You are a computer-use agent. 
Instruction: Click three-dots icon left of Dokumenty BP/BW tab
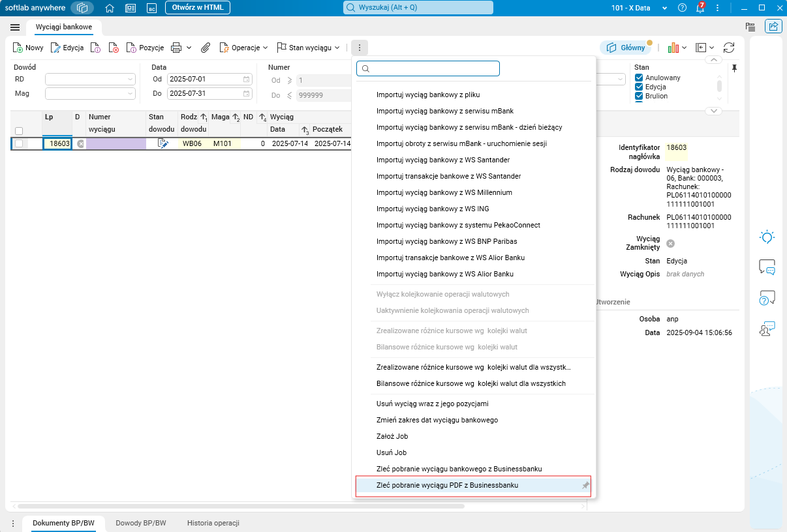click(13, 524)
